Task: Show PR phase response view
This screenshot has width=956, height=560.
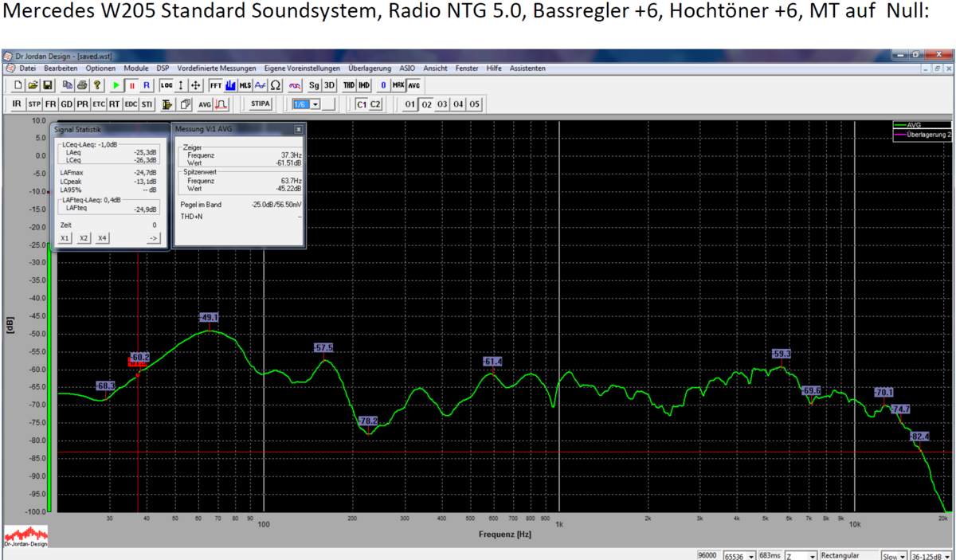Action: pyautogui.click(x=83, y=104)
